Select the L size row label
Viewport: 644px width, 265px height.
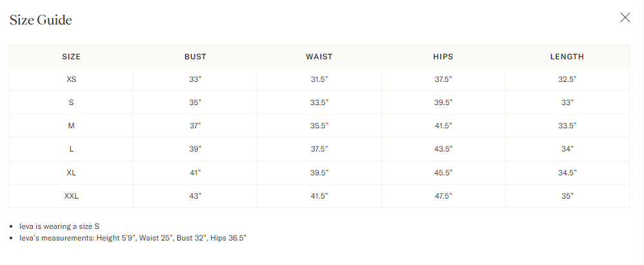(x=71, y=149)
